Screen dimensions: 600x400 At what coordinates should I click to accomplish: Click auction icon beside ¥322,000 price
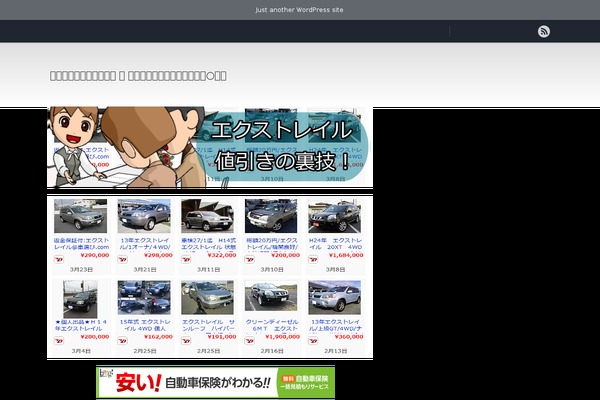[x=186, y=260]
